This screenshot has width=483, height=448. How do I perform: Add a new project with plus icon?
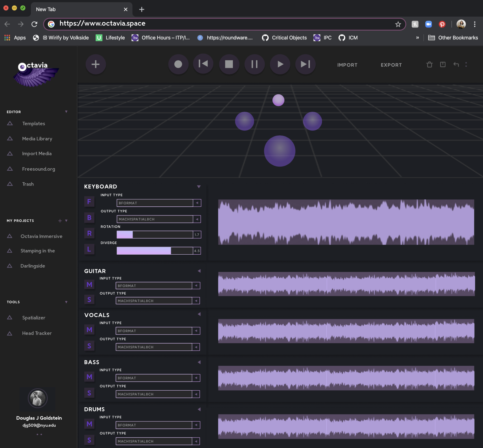(60, 221)
